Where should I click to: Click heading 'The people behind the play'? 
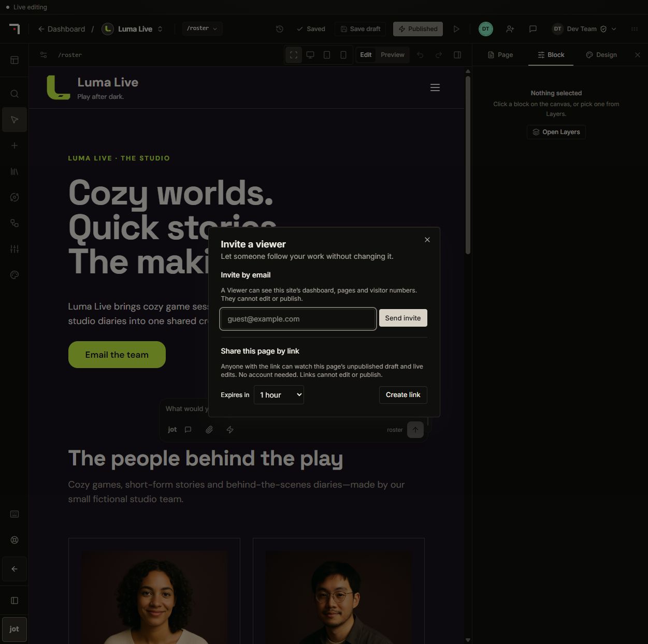(x=206, y=459)
